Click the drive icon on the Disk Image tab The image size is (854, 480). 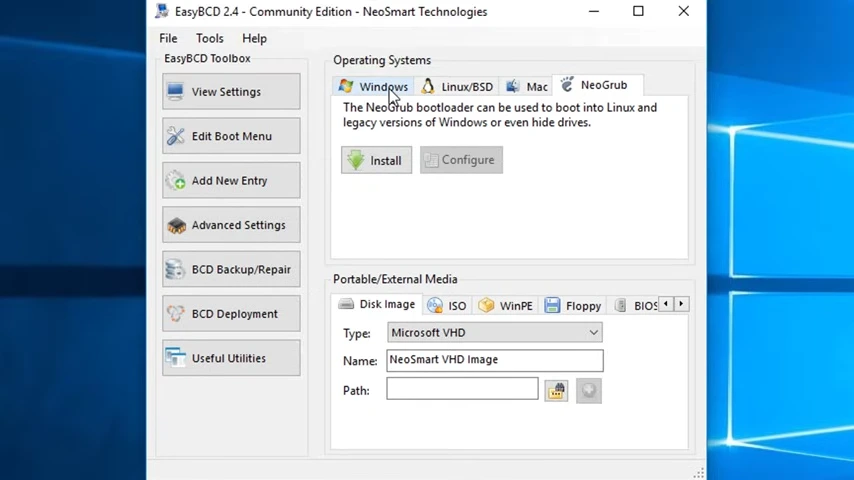(x=346, y=304)
